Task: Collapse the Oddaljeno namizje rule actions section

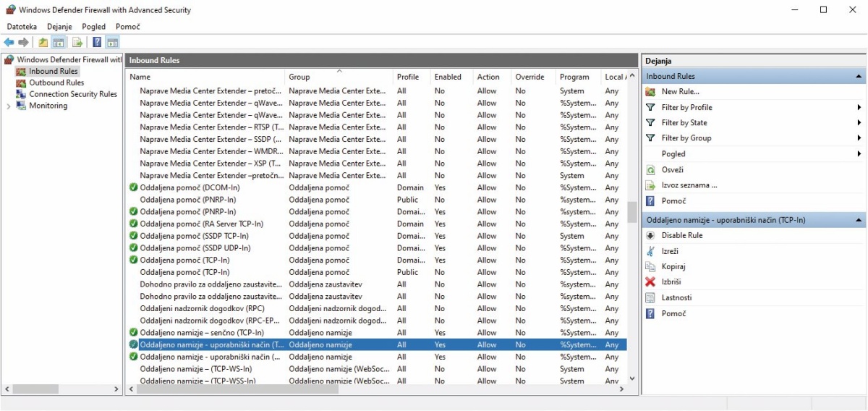Action: pyautogui.click(x=858, y=220)
